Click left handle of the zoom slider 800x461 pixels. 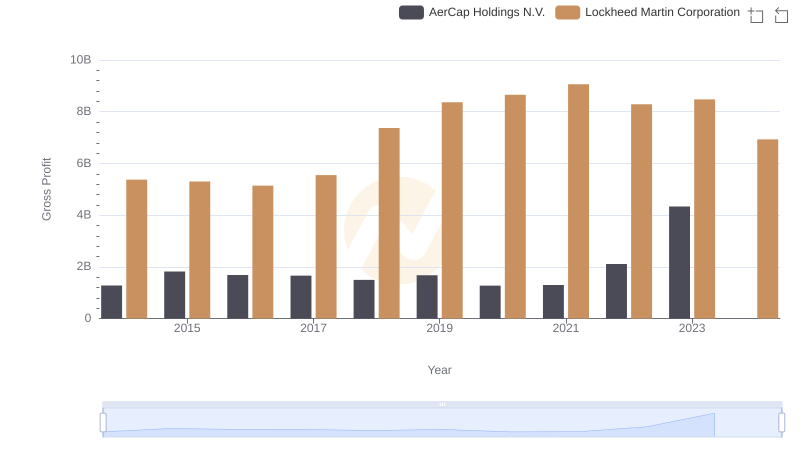[x=103, y=423]
